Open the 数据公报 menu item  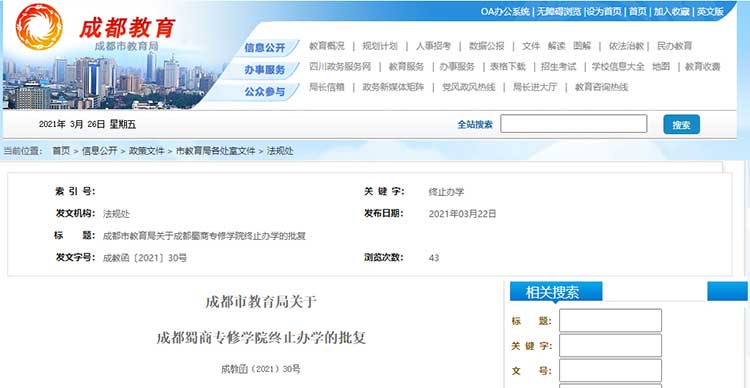pyautogui.click(x=486, y=46)
